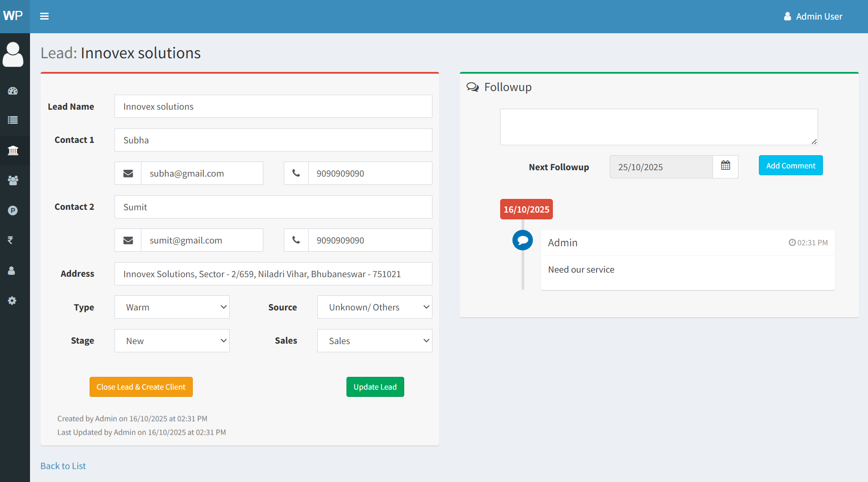Open the dashboard gauge icon in sidebar

pyautogui.click(x=13, y=91)
